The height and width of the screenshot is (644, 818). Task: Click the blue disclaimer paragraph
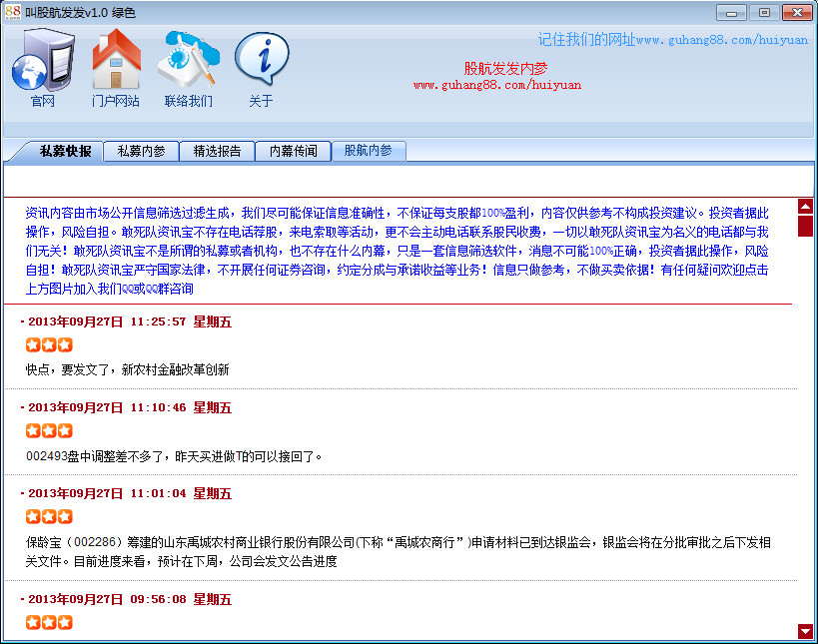pos(397,251)
